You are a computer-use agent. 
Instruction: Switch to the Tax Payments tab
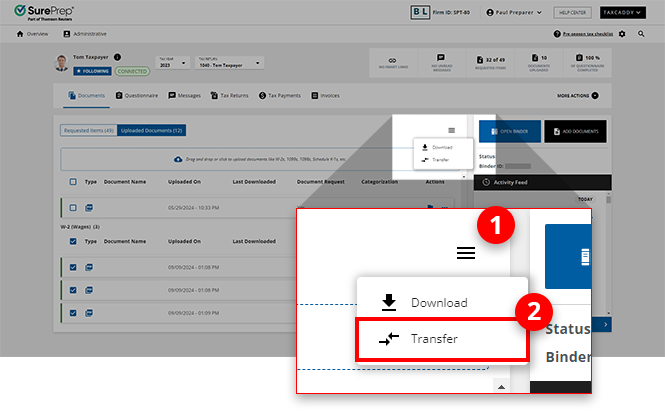[279, 95]
